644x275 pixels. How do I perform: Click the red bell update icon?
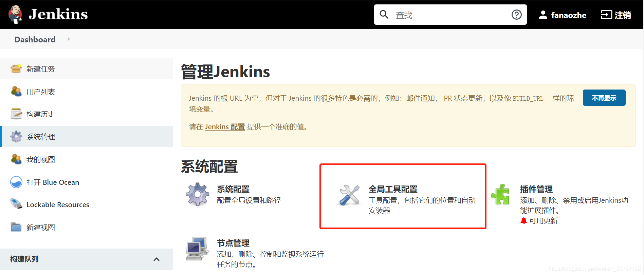tap(523, 221)
